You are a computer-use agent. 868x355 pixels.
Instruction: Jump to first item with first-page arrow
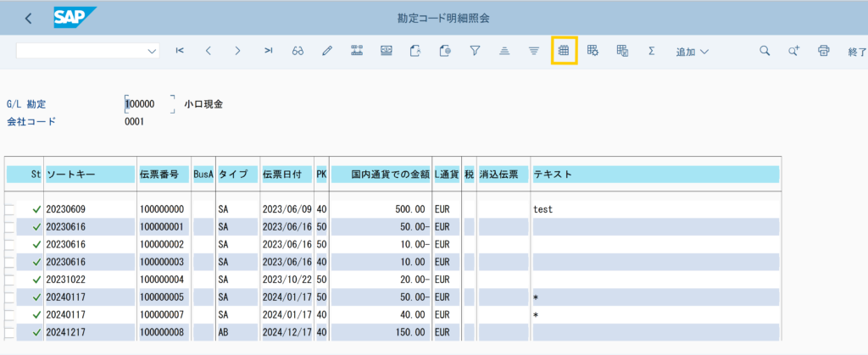[180, 51]
